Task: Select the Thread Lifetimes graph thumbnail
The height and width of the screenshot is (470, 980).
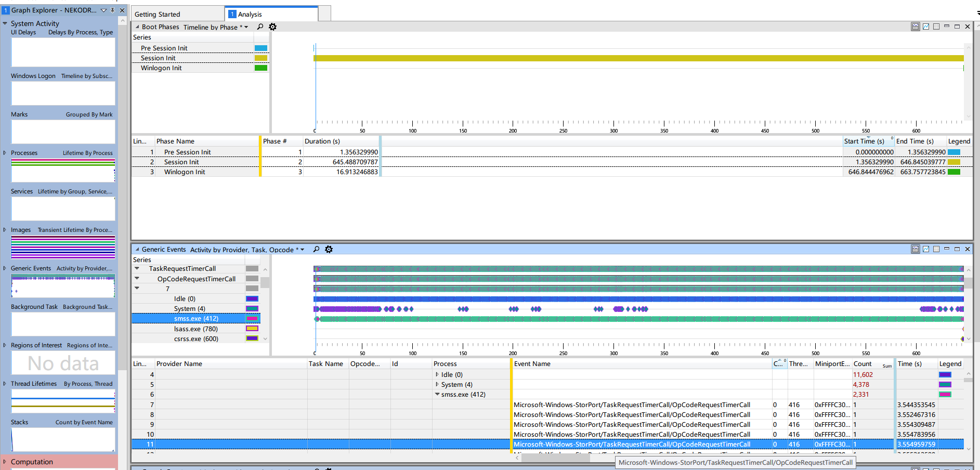Action: coord(63,401)
